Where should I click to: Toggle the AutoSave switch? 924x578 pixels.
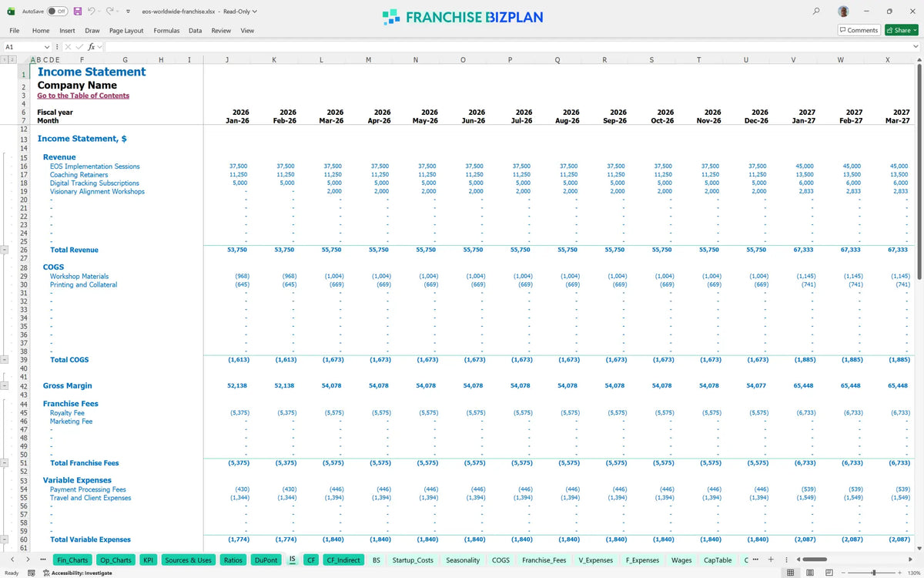[x=56, y=12]
